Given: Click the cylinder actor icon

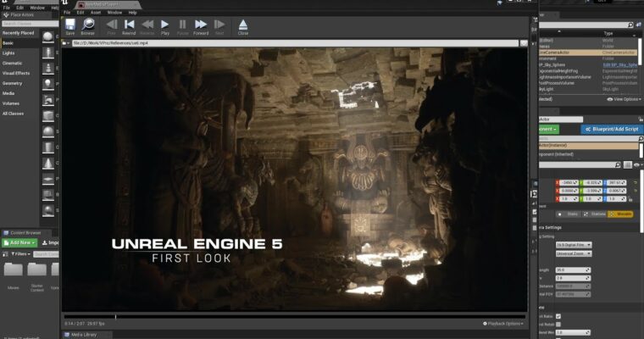Looking at the screenshot, I should coord(48,147).
